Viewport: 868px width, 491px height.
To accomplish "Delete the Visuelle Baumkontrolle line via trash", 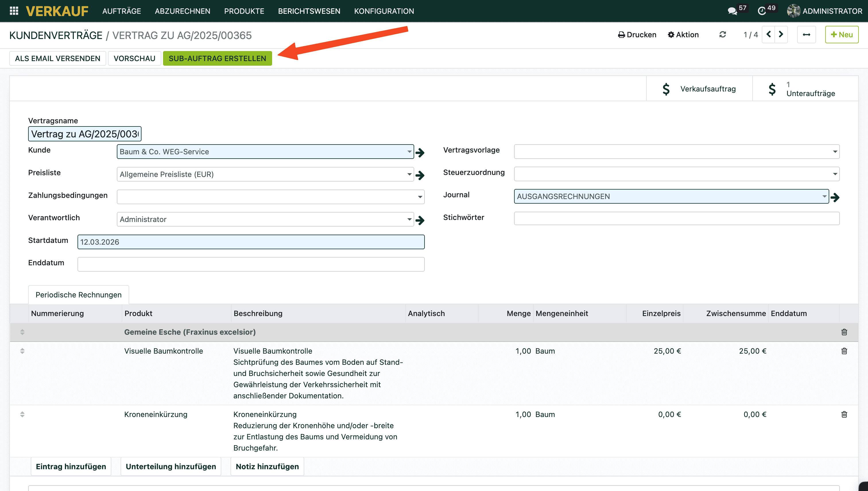I will click(844, 351).
